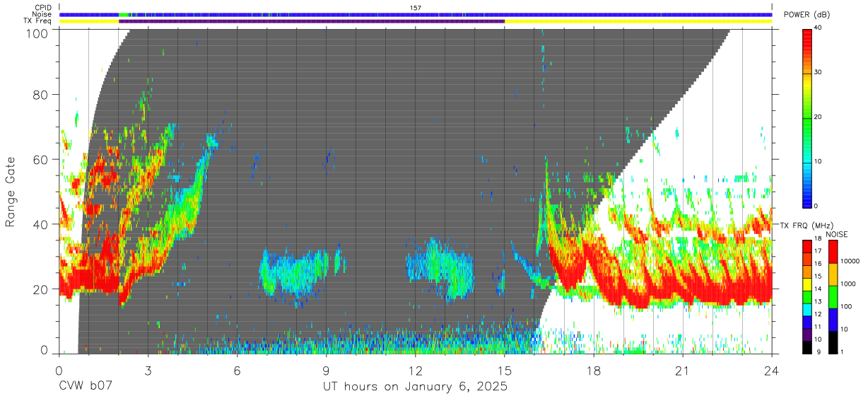The image size is (868, 401).
Task: Pick the cyan segment of the TX FRQ color bar
Action: (807, 309)
